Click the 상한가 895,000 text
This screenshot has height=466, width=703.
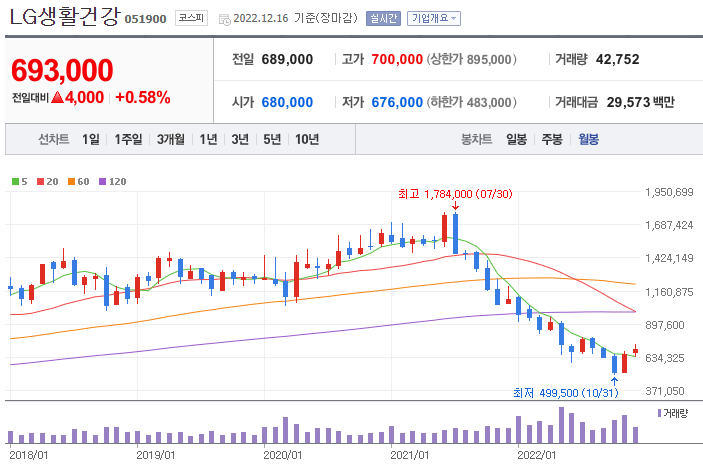[472, 59]
